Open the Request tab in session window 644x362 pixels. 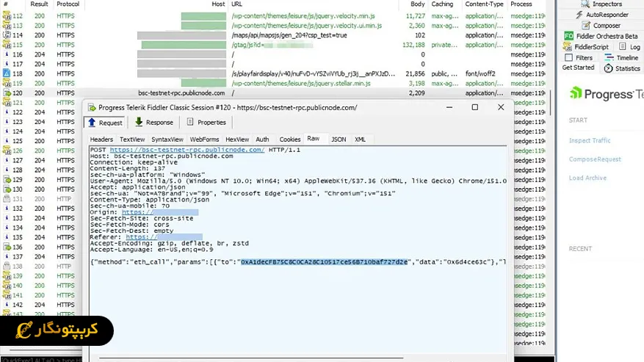[x=105, y=123]
